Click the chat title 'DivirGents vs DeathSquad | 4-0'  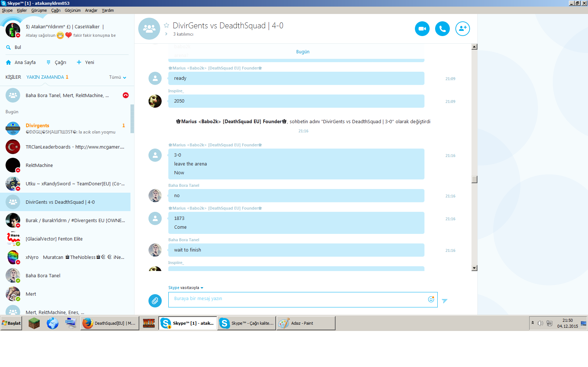(x=228, y=26)
